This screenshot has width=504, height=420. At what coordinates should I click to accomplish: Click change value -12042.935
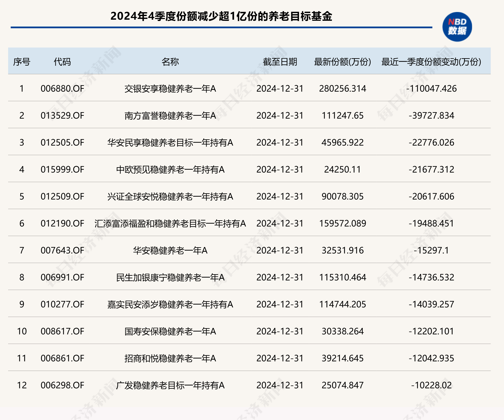click(431, 358)
